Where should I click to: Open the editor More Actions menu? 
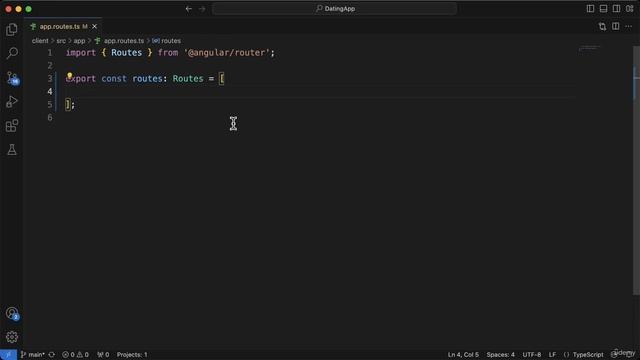pos(629,27)
